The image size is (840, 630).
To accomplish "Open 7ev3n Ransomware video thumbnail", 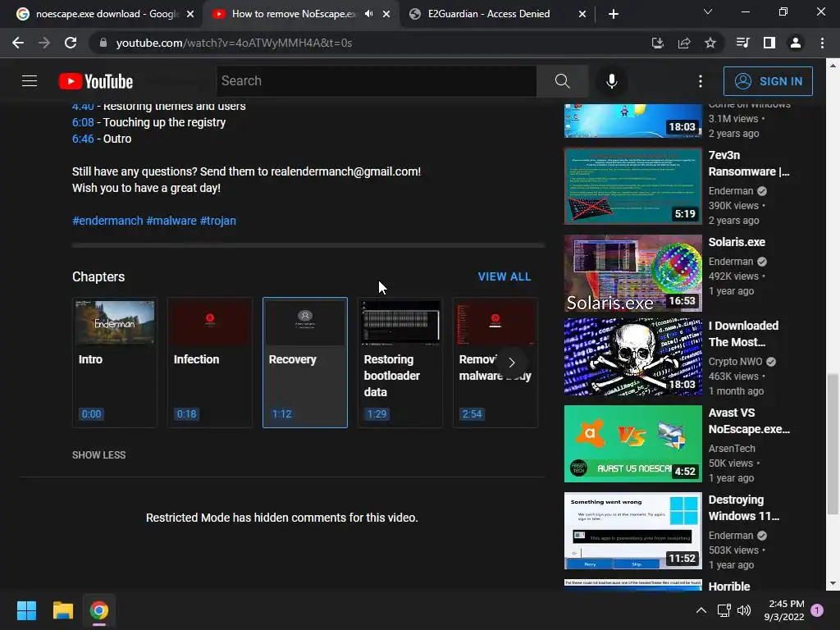I will click(x=632, y=186).
